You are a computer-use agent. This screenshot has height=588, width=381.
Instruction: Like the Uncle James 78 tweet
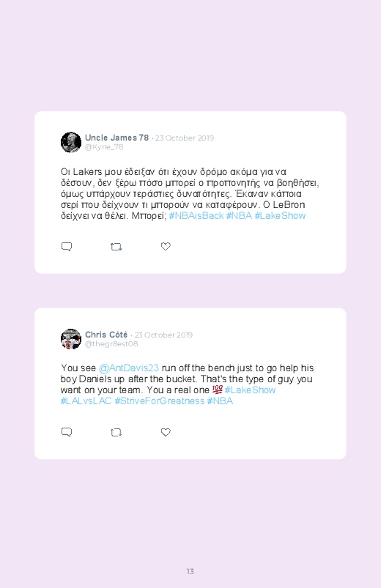point(166,246)
